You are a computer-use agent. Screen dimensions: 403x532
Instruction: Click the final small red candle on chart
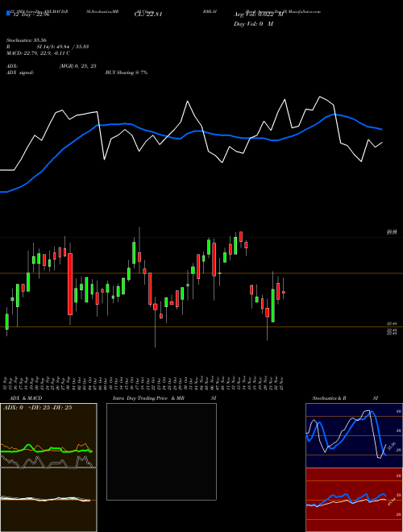(284, 292)
